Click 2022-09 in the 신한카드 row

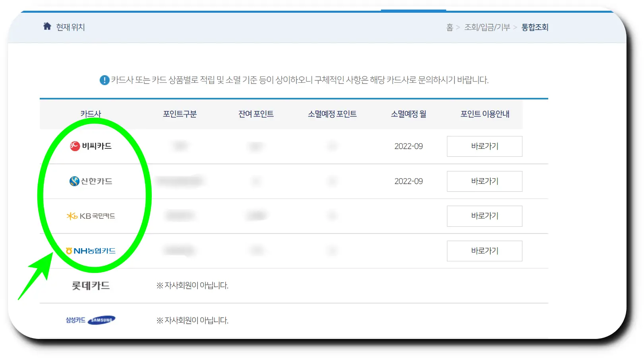pos(408,181)
